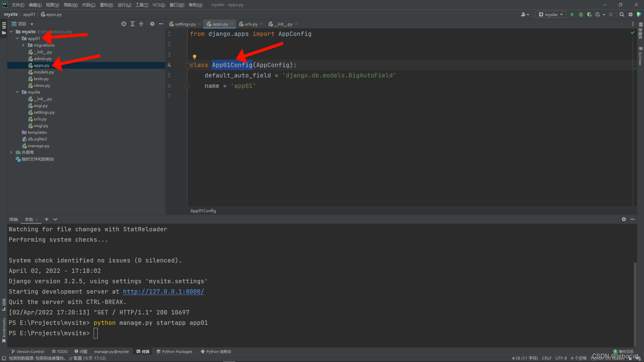Image resolution: width=644 pixels, height=362 pixels.
Task: Select wsgi.py in project tree
Action: (41, 126)
